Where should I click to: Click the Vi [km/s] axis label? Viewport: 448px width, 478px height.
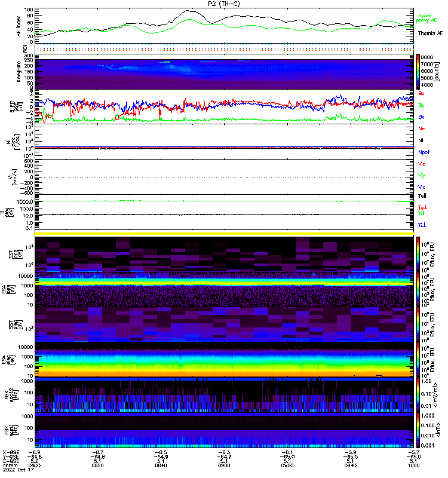(x=13, y=177)
